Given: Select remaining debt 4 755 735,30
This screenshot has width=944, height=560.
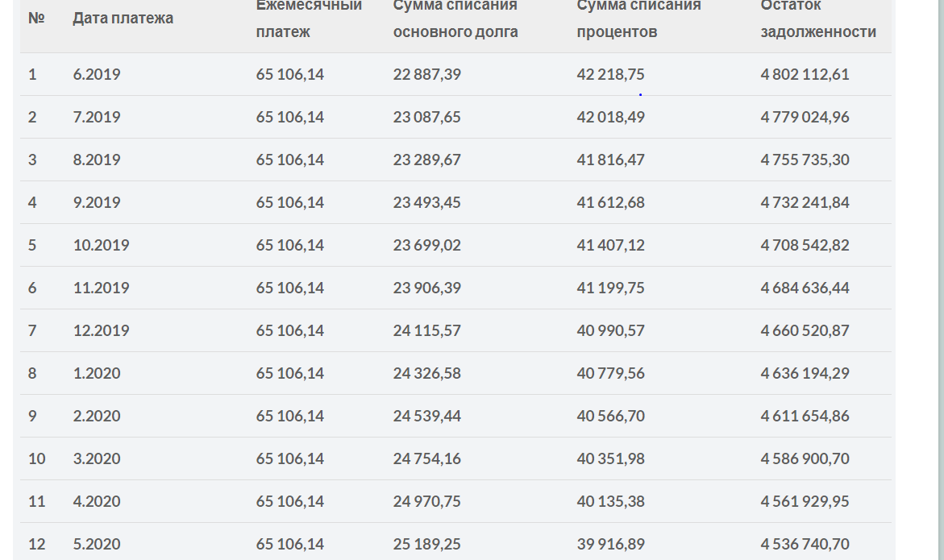Looking at the screenshot, I should click(805, 160).
